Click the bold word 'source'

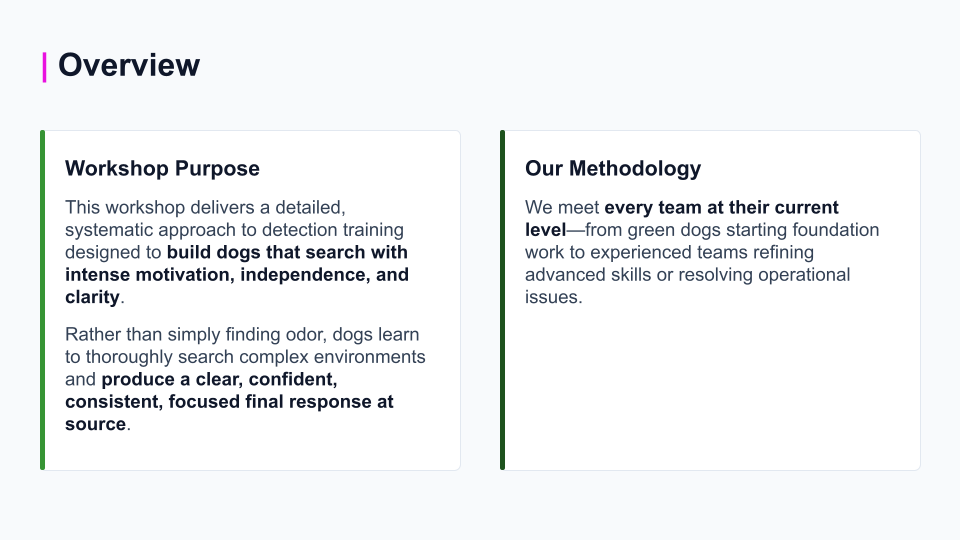[96, 424]
